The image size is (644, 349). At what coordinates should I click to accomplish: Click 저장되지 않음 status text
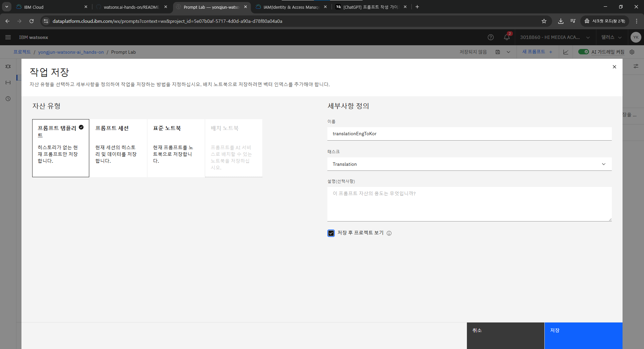coord(473,52)
